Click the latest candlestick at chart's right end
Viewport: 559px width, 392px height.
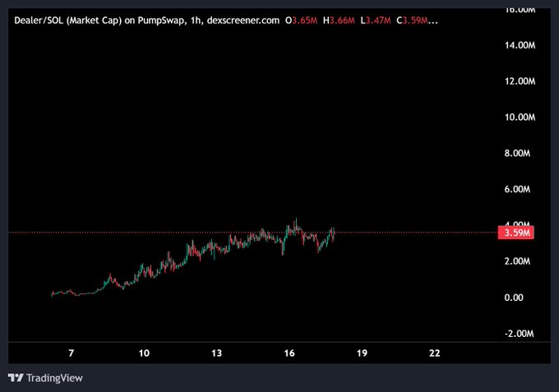pos(334,233)
